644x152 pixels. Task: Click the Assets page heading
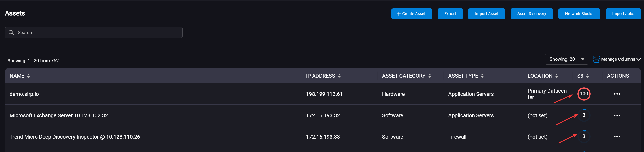point(15,13)
